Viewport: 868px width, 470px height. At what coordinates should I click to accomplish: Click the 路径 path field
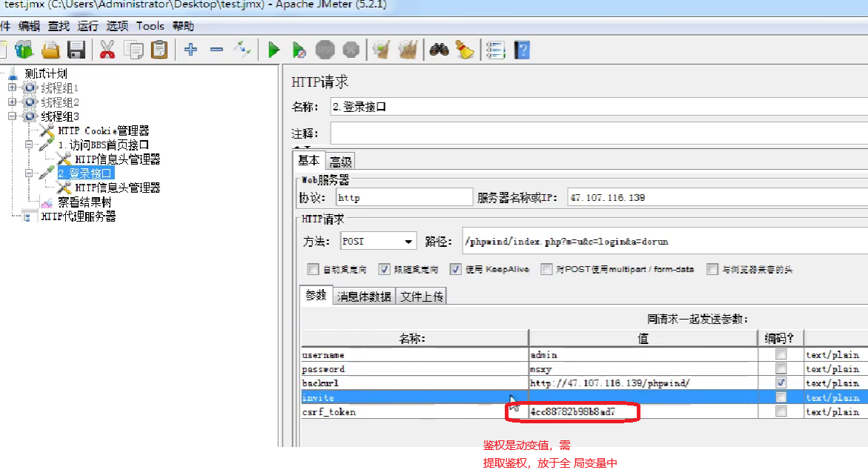(665, 242)
